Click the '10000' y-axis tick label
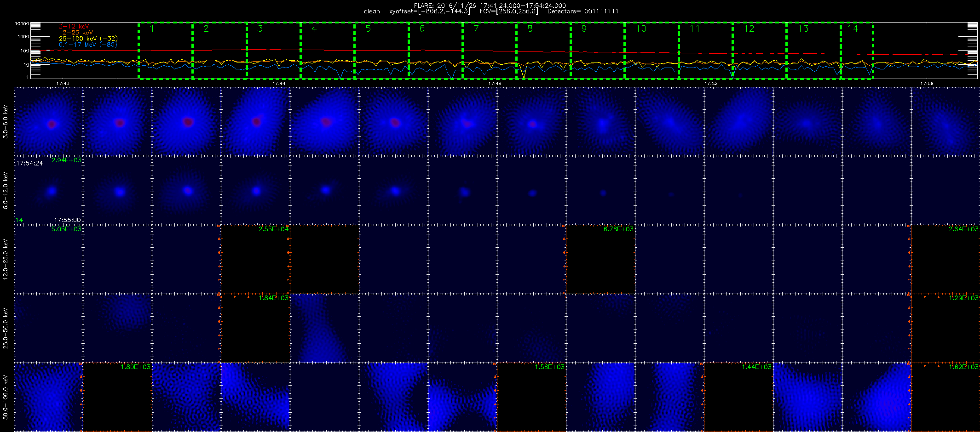This screenshot has width=980, height=432. [22, 23]
